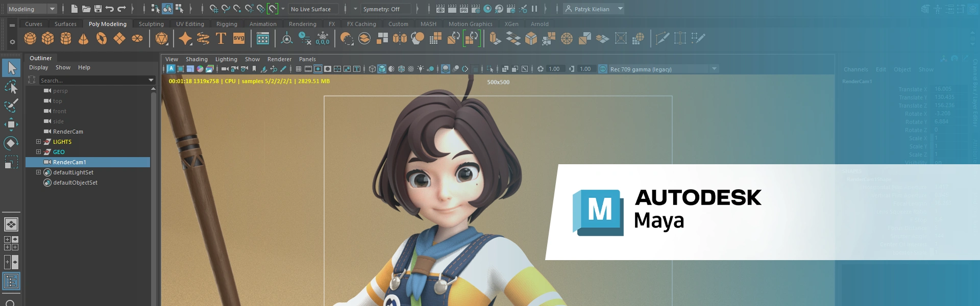This screenshot has height=306, width=980.
Task: Select the polygon torus shelf icon
Action: [x=102, y=38]
